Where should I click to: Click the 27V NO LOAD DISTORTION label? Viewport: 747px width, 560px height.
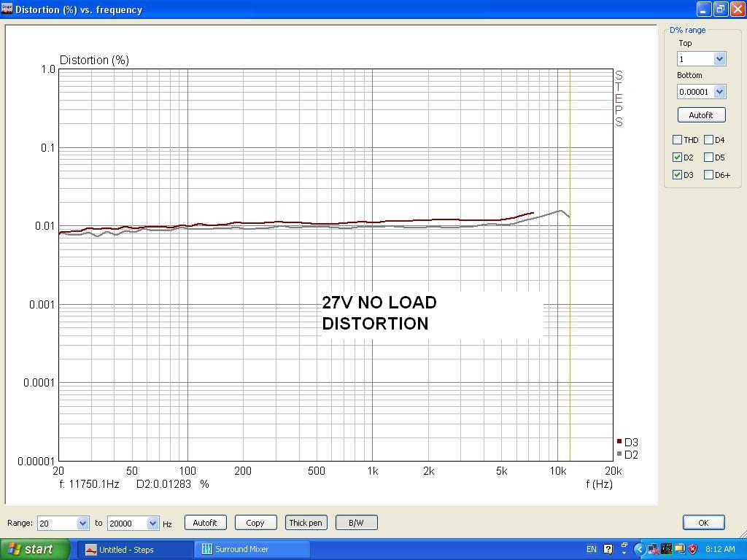coord(379,313)
